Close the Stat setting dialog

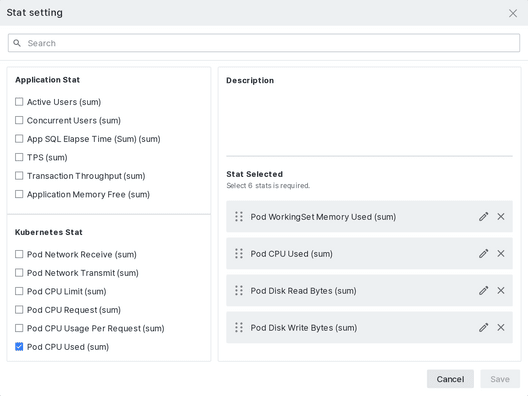click(513, 13)
